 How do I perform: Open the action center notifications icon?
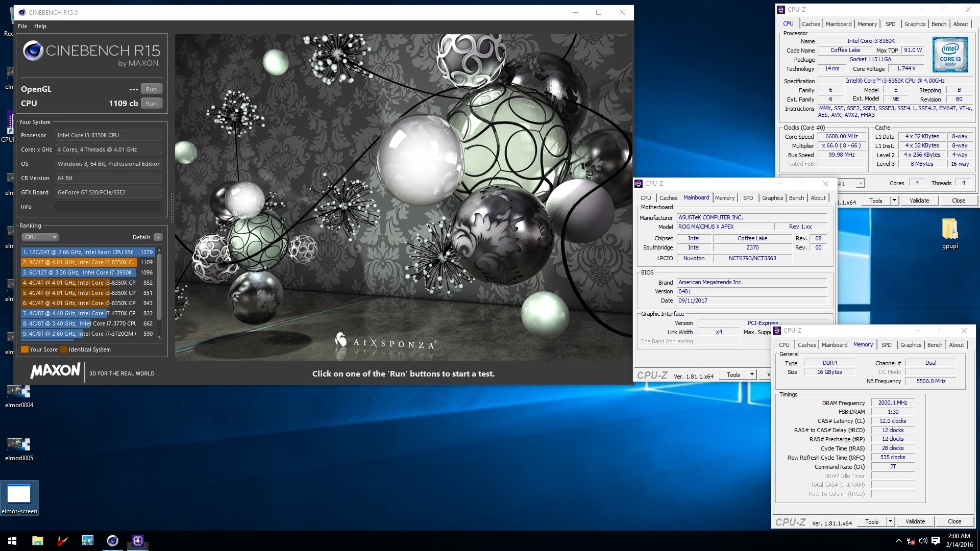coord(936,541)
